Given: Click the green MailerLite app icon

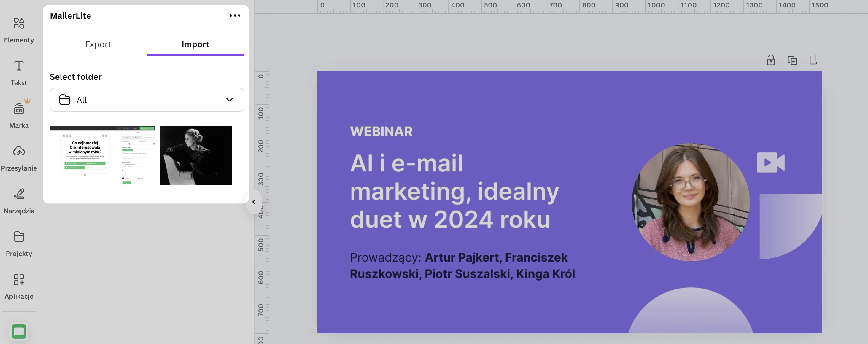Looking at the screenshot, I should pos(19,332).
